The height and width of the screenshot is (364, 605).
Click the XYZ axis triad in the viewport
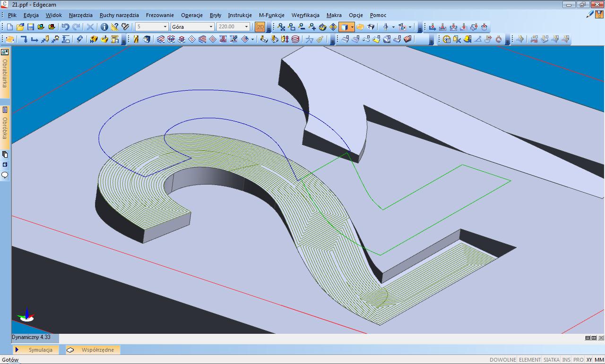click(26, 314)
